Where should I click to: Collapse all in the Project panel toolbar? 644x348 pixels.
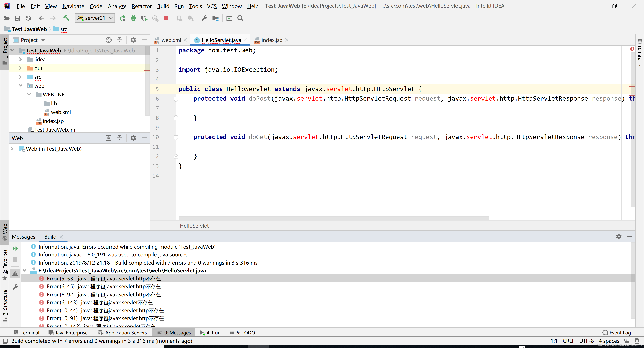tap(120, 40)
